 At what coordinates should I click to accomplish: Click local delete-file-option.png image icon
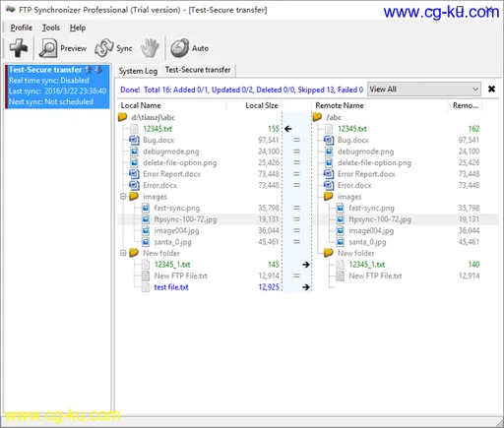[134, 162]
